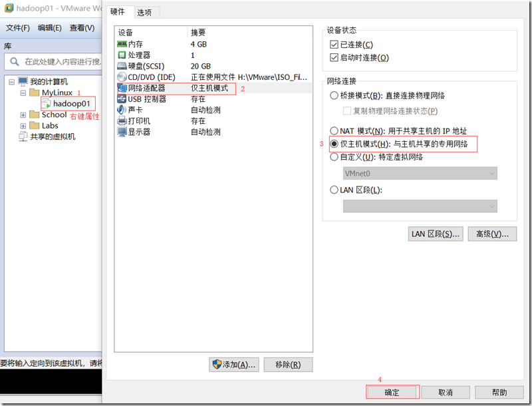This screenshot has height=406, width=532.
Task: Click the hadoop01 running VM icon
Action: point(47,104)
